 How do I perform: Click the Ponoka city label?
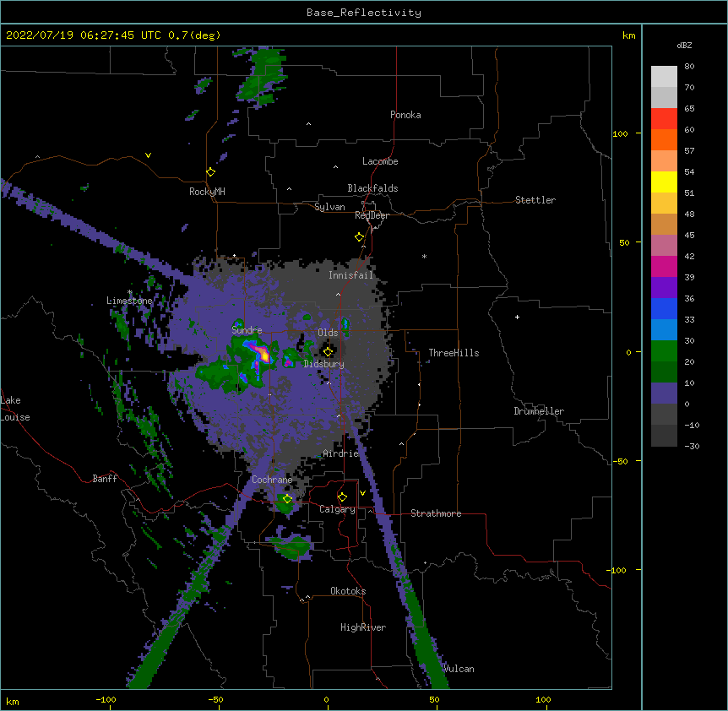405,115
